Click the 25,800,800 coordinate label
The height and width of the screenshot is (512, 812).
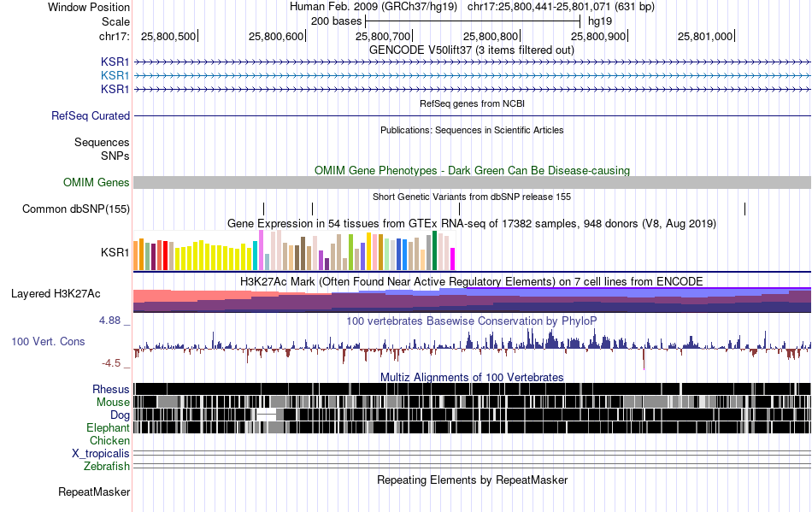[491, 36]
